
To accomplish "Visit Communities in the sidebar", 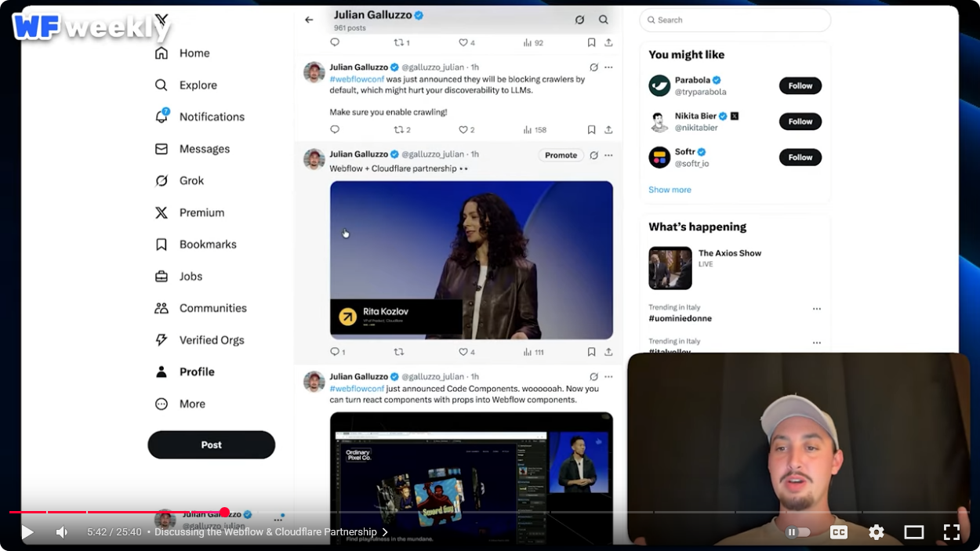I will pos(200,309).
